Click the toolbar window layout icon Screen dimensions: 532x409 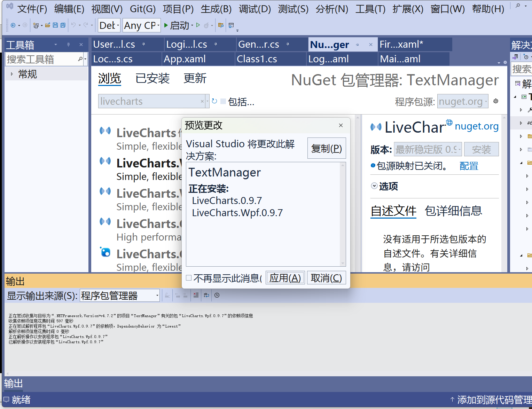[231, 25]
